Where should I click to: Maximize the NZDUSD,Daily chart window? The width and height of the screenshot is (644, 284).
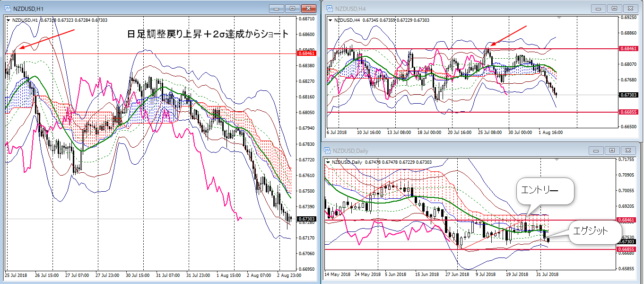[x=612, y=151]
